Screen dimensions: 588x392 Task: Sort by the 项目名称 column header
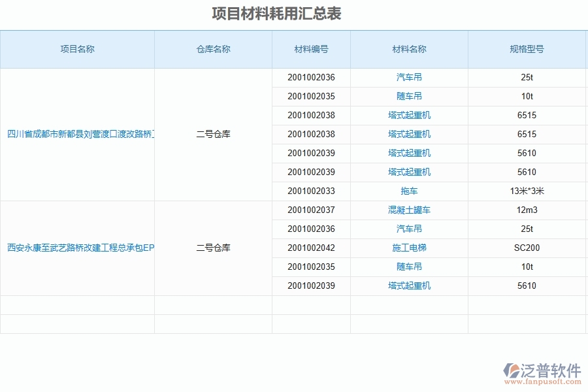(77, 49)
